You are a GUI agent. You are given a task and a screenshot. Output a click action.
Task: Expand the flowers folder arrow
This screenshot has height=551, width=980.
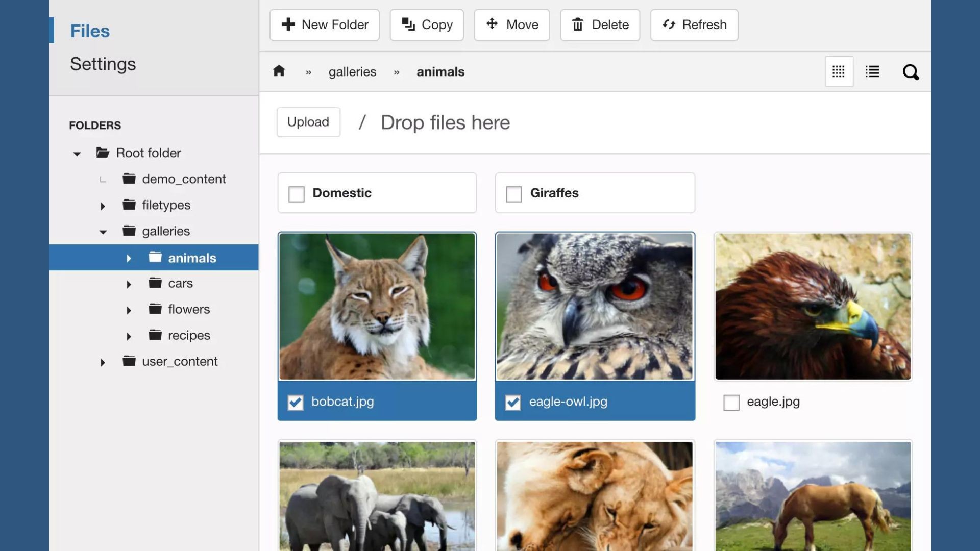129,310
